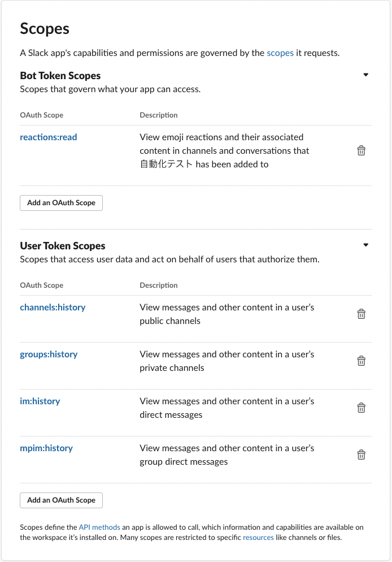Click the trash icon beside groups:history
392x562 pixels.
tap(361, 361)
